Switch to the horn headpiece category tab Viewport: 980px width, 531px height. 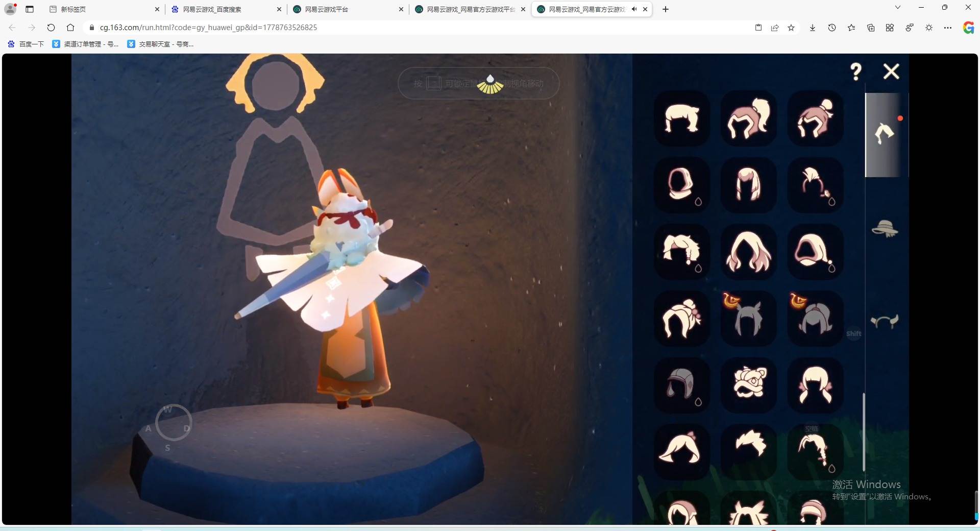885,321
